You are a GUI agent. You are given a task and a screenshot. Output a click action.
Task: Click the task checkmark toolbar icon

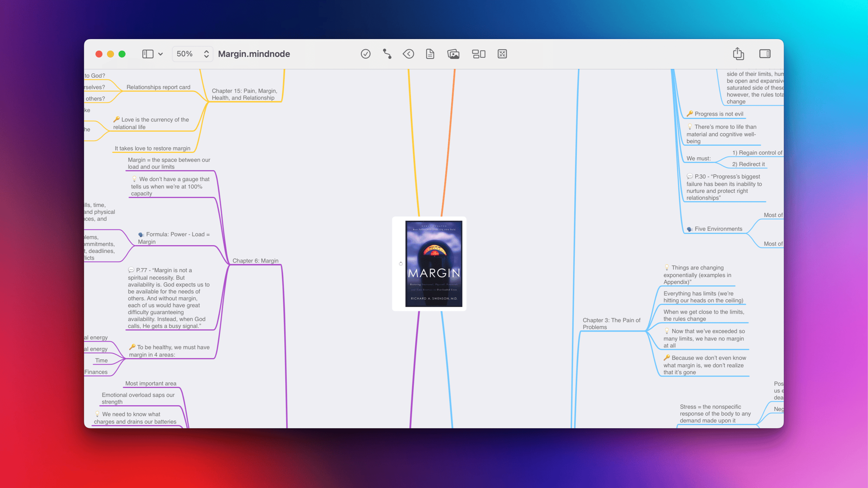pyautogui.click(x=365, y=54)
